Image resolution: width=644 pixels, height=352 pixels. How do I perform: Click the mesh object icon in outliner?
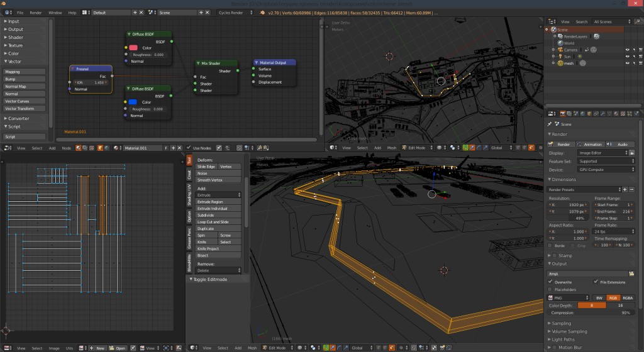560,63
